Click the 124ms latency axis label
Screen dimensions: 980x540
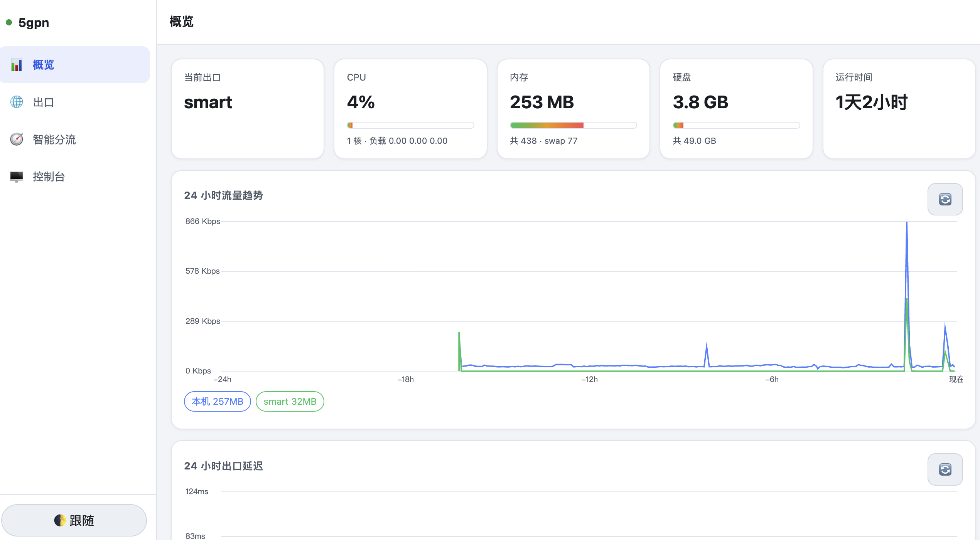(197, 491)
